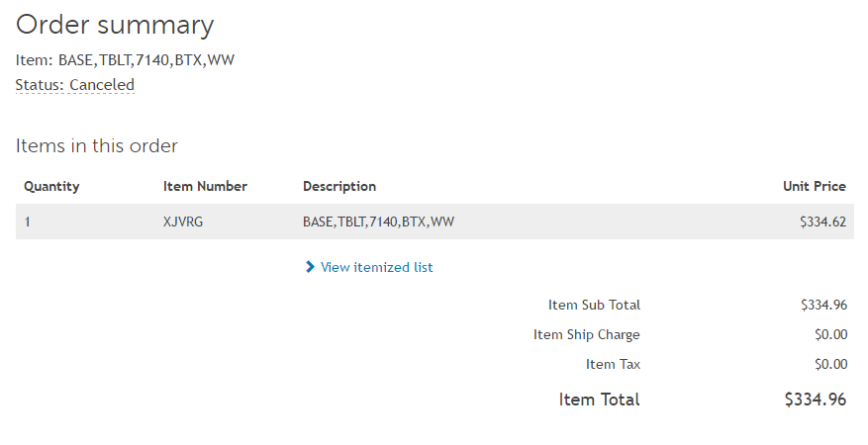Image resolution: width=868 pixels, height=445 pixels.
Task: Click the Item Tax label
Action: (613, 364)
